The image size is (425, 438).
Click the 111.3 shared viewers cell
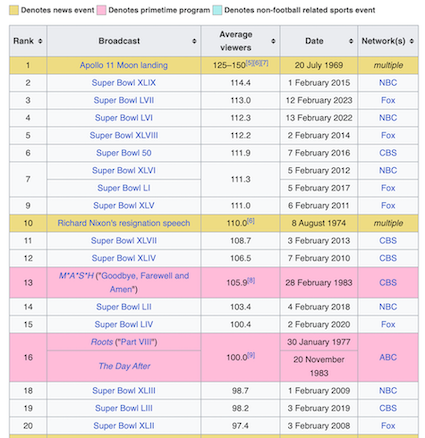point(240,179)
